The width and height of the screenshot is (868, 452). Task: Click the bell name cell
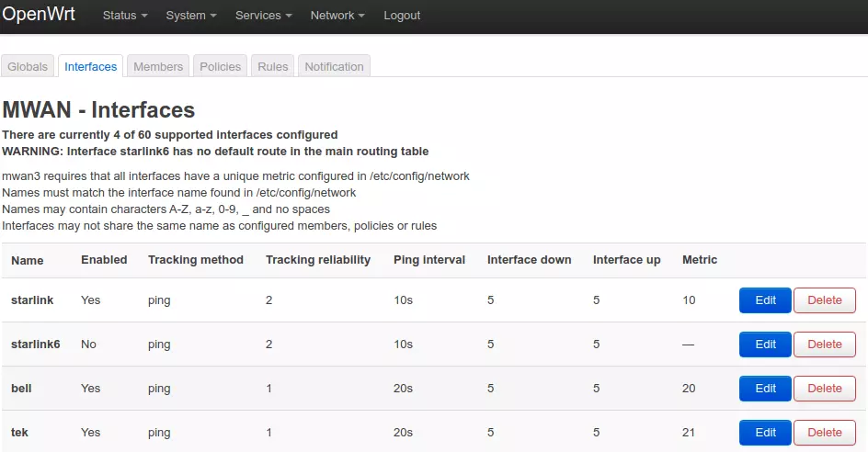pyautogui.click(x=21, y=389)
